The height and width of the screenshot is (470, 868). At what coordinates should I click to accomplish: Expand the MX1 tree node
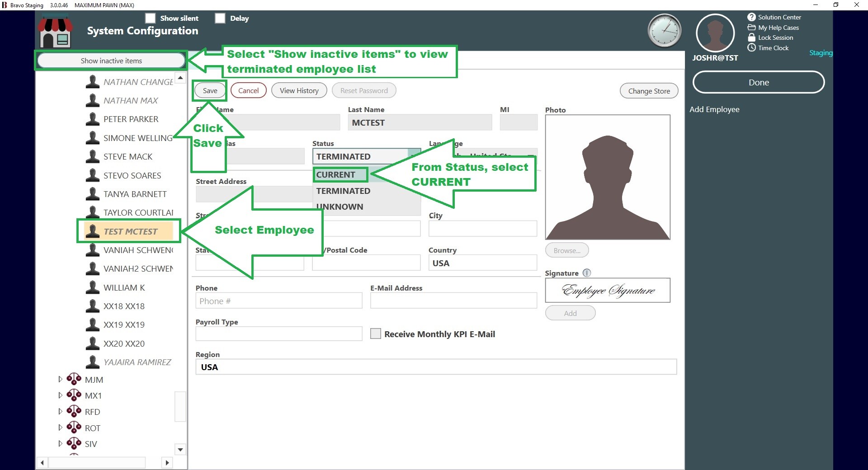(x=60, y=395)
